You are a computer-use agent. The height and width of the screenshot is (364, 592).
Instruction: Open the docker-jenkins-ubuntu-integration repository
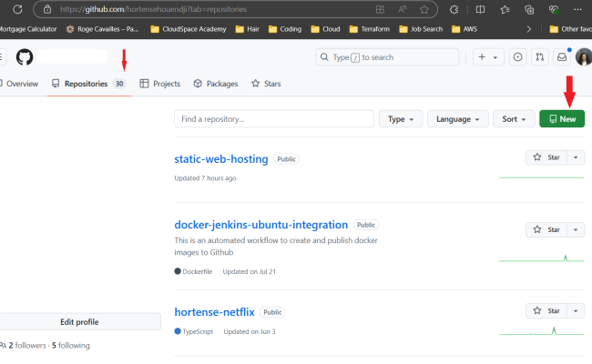coord(260,225)
